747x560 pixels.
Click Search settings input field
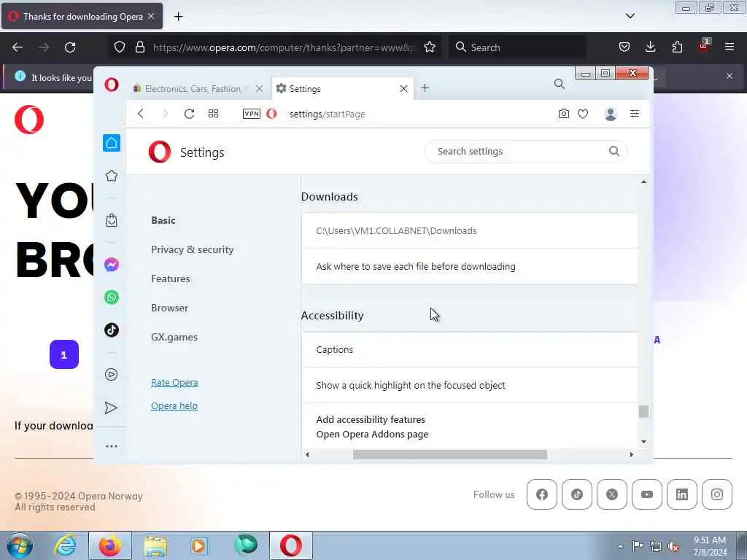point(525,152)
